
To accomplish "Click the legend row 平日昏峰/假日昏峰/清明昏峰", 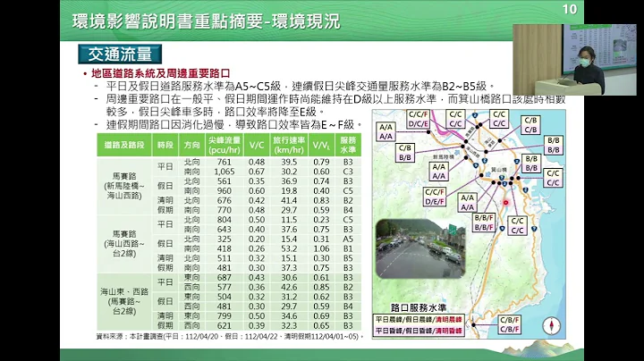I will [x=419, y=331].
